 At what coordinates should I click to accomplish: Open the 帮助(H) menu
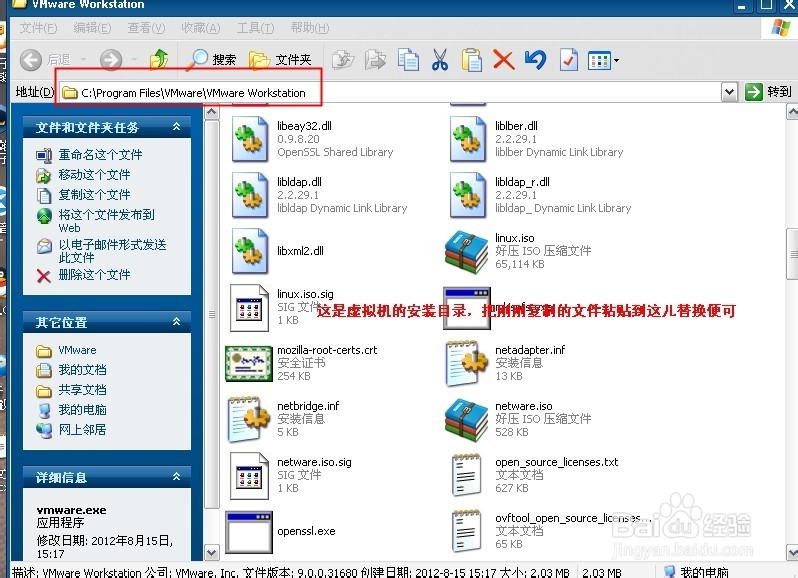(x=309, y=28)
